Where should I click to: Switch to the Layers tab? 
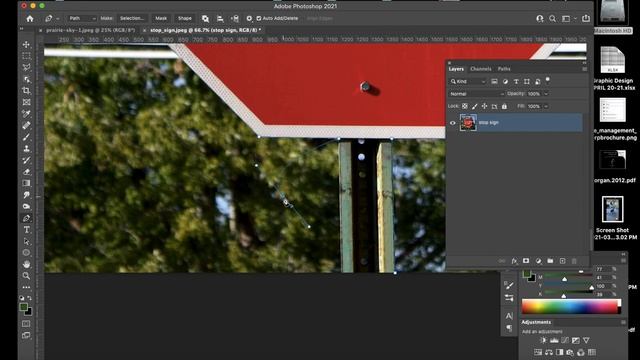(456, 69)
